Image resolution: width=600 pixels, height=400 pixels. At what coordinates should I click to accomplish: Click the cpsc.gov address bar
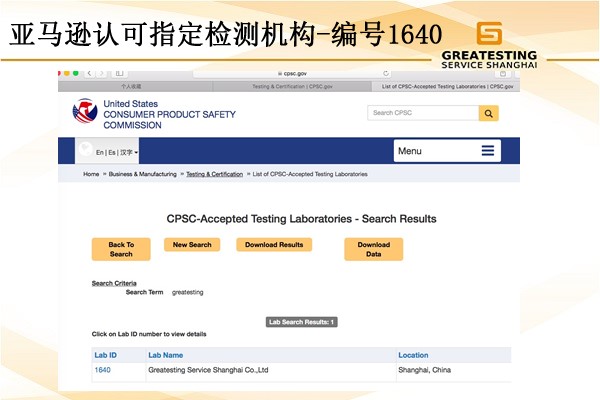coord(292,73)
